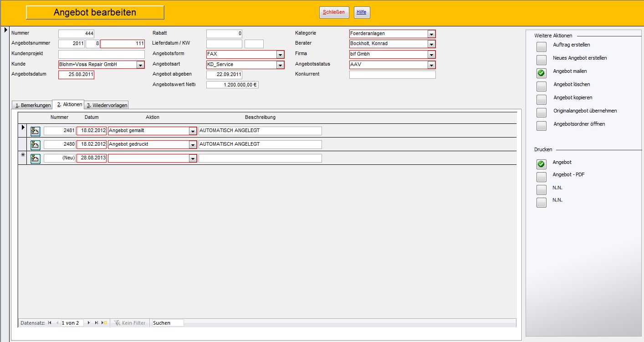The image size is (644, 342).
Task: Click the Rabatt field
Action: 224,34
